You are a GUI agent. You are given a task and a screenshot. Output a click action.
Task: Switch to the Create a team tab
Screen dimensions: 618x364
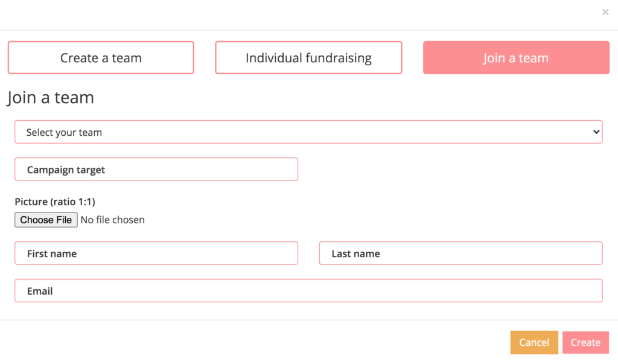(101, 58)
